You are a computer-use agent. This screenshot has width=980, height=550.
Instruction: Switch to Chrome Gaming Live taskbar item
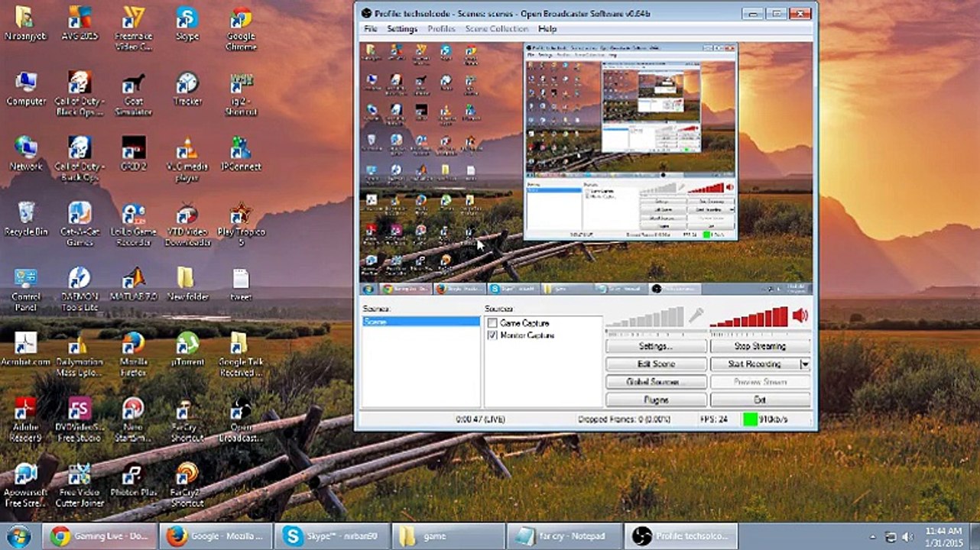click(99, 536)
